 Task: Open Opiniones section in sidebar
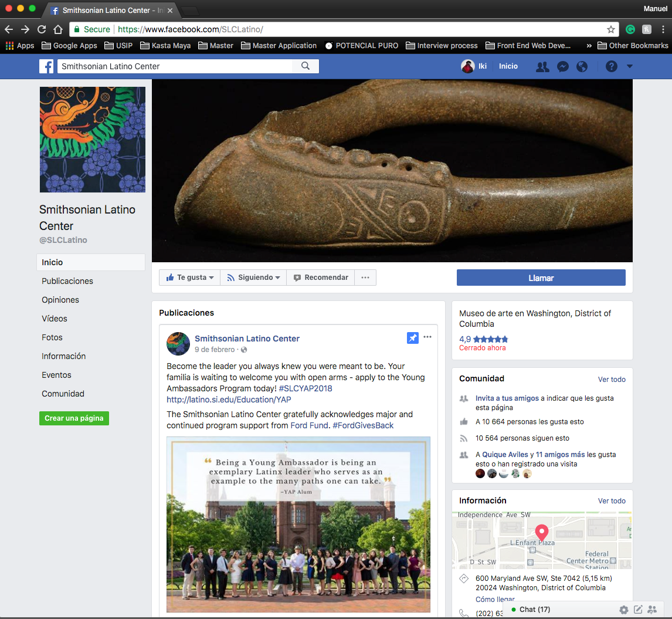click(60, 300)
